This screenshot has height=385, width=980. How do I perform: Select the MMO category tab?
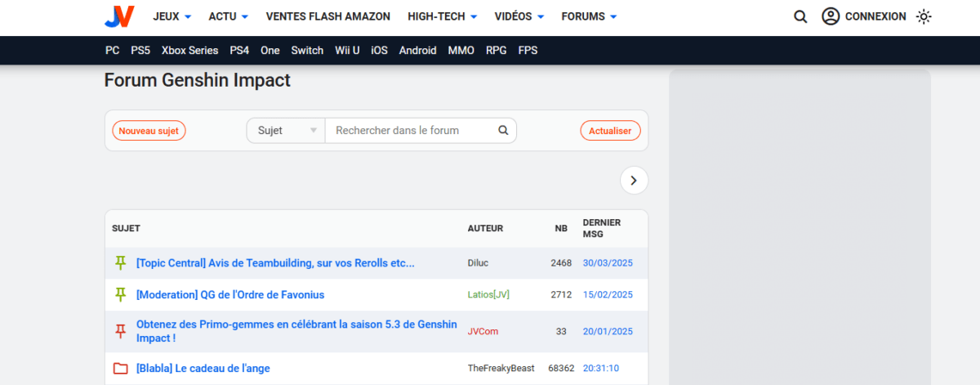point(461,51)
